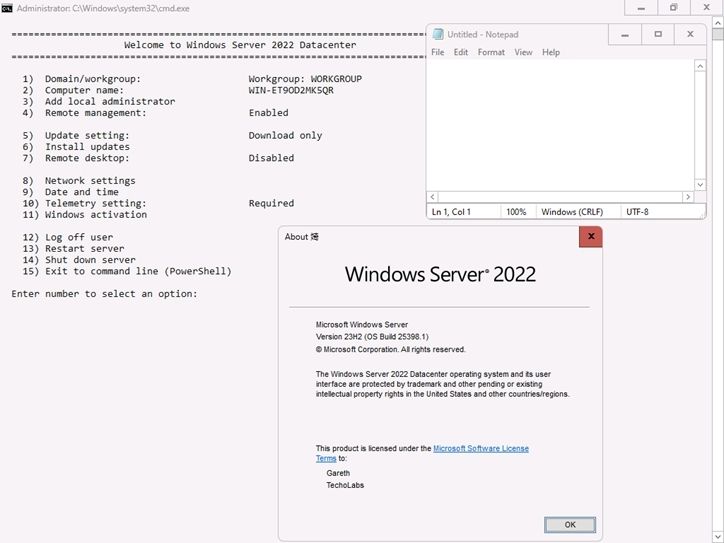Click 'Enter number to select an option:' prompt
The image size is (724, 543).
(x=104, y=294)
